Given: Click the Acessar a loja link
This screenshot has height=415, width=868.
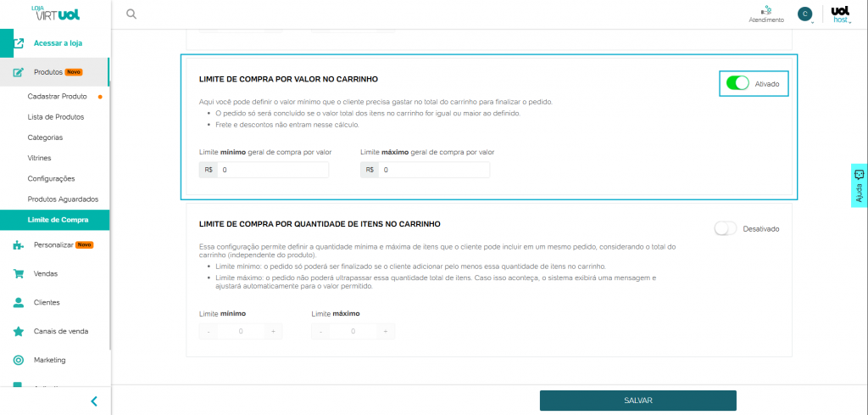Looking at the screenshot, I should point(58,42).
